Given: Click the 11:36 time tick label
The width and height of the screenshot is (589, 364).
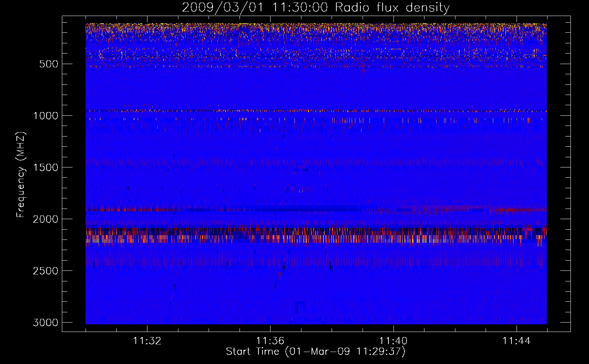Looking at the screenshot, I should click(x=270, y=341).
